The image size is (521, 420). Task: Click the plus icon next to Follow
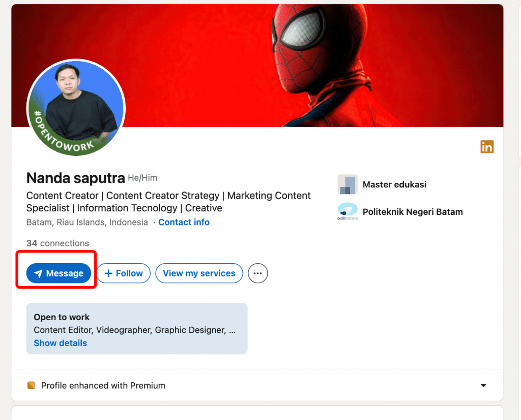click(110, 273)
